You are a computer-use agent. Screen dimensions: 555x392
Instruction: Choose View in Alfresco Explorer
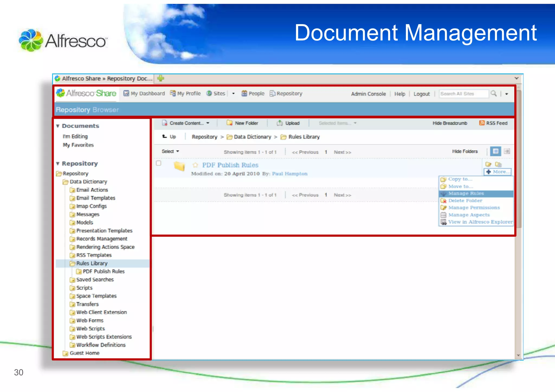[x=476, y=222]
